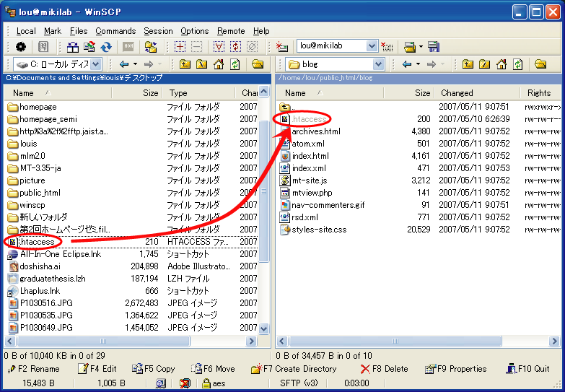565x392 pixels.
Task: Click the Synchronize blue arrows icon
Action: point(106,46)
